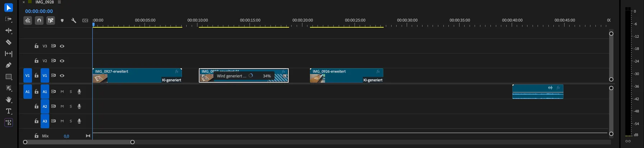Select the Track Select Forward tool
The image size is (644, 148).
[x=9, y=19]
